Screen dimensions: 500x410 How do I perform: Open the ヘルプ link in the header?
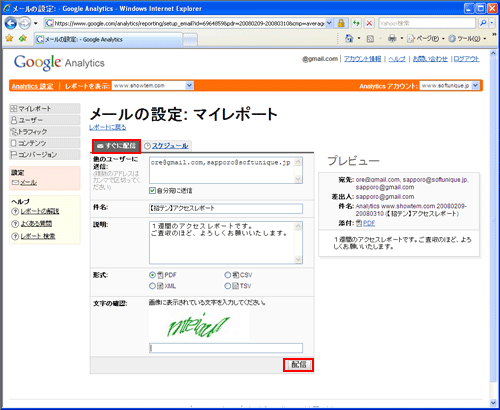coord(397,59)
